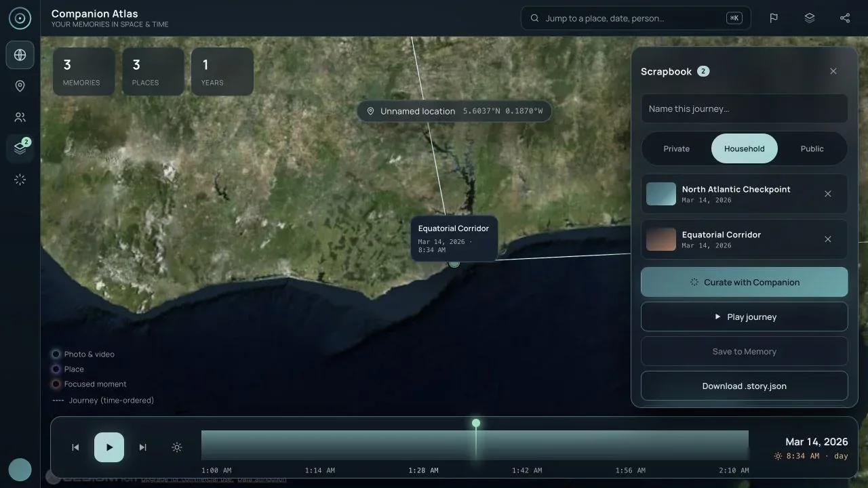Viewport: 868px width, 488px height.
Task: Set journey visibility to Public
Action: tap(812, 148)
